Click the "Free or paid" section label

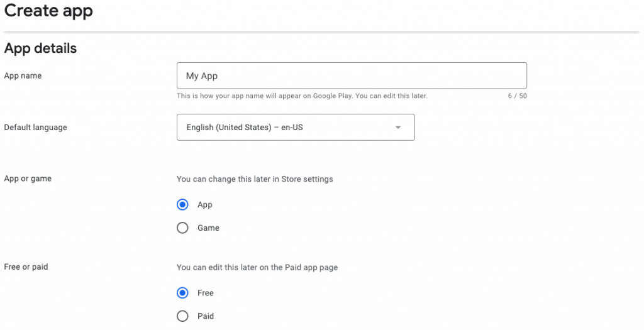coord(26,267)
